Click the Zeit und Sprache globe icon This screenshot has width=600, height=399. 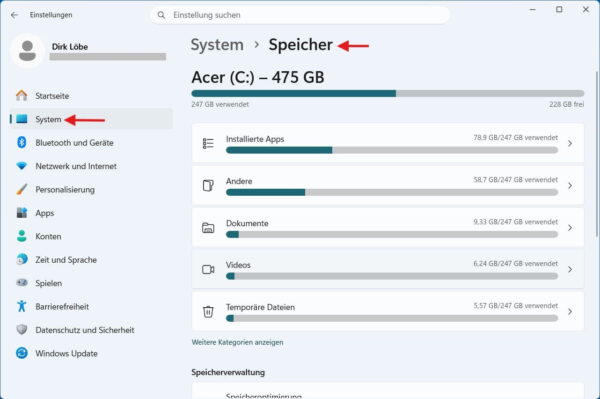click(22, 259)
